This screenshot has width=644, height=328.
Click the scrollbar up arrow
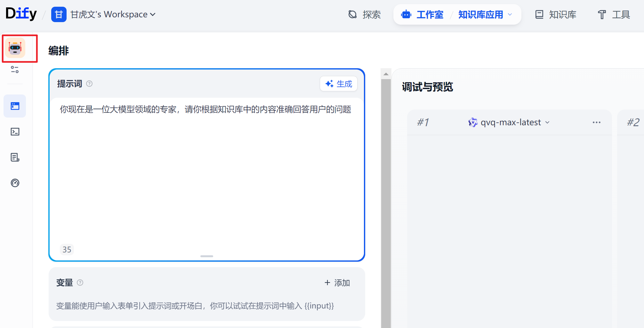(386, 74)
